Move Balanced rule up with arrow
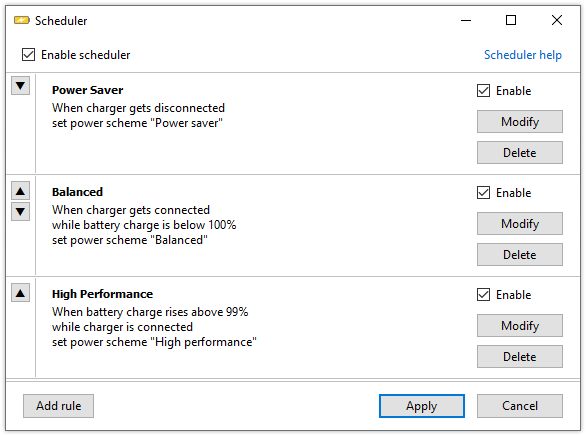This screenshot has width=586, height=436. coord(21,191)
